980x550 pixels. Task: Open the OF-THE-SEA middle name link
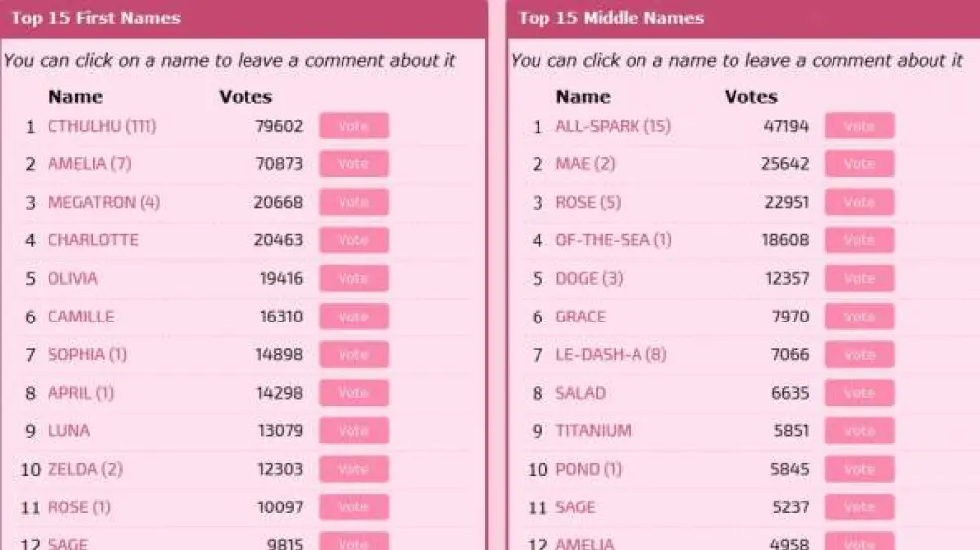(x=613, y=240)
